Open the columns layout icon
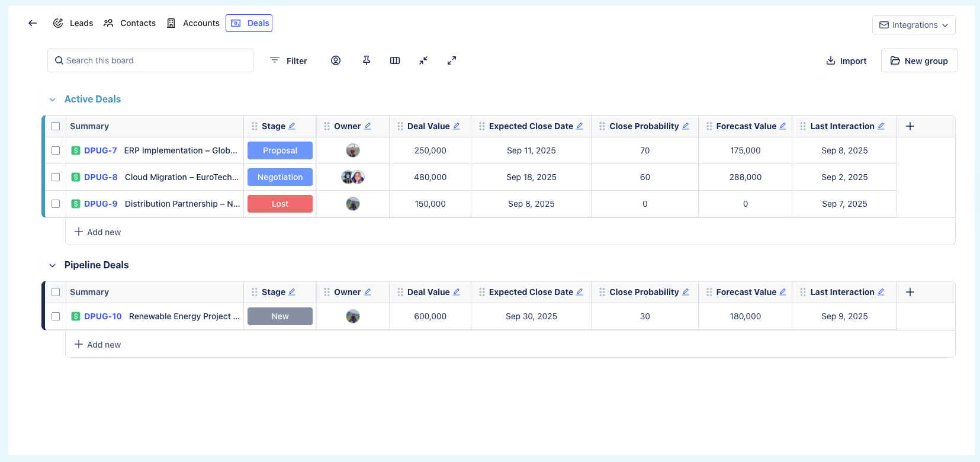 coord(395,60)
